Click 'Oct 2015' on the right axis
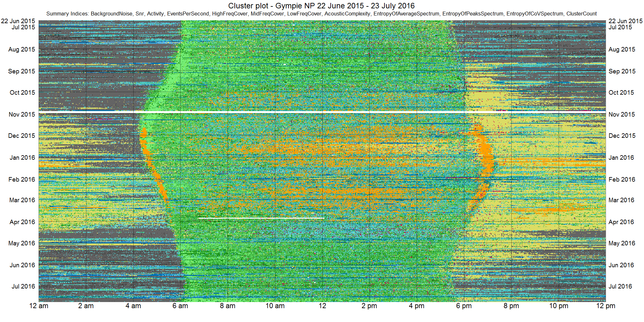The image size is (644, 322). (621, 92)
